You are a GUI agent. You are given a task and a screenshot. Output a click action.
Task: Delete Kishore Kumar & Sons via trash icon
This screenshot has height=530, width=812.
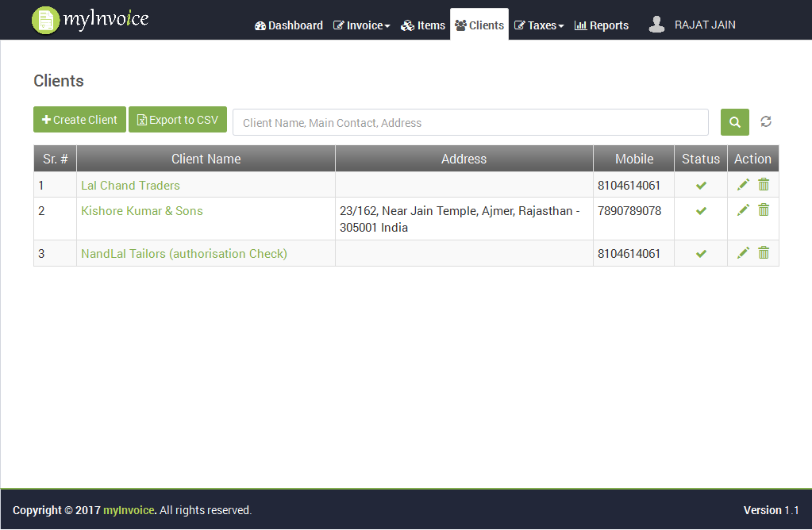[x=764, y=210]
